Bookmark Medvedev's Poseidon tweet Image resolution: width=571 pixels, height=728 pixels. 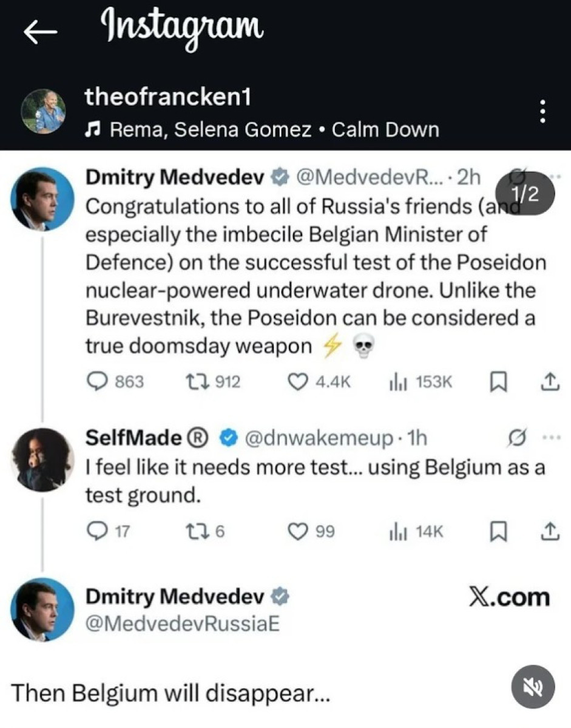[496, 381]
